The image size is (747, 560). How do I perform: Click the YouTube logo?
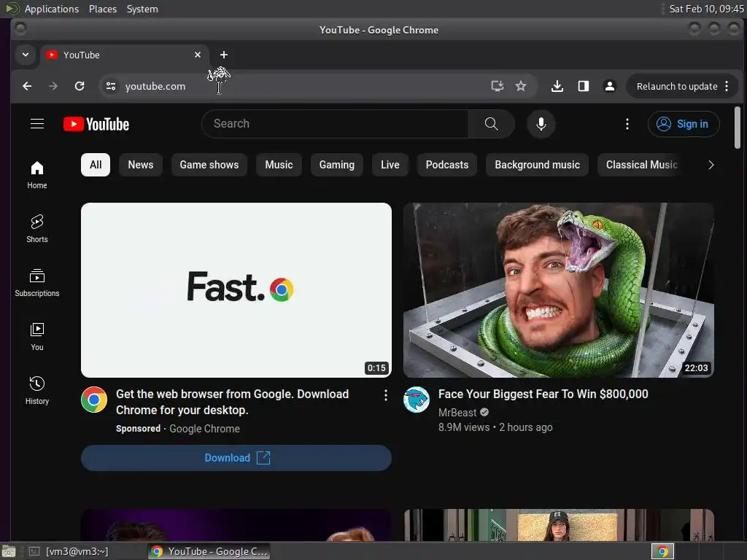[96, 124]
